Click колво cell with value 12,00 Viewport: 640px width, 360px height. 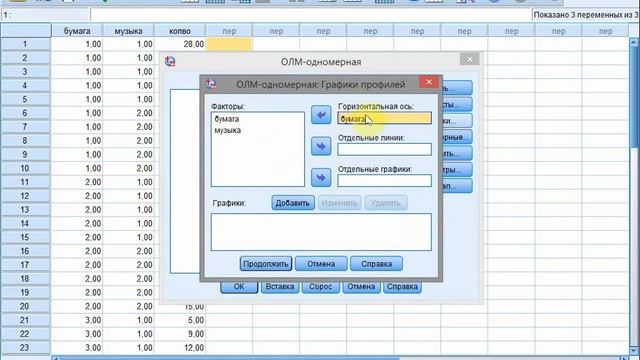pyautogui.click(x=180, y=348)
